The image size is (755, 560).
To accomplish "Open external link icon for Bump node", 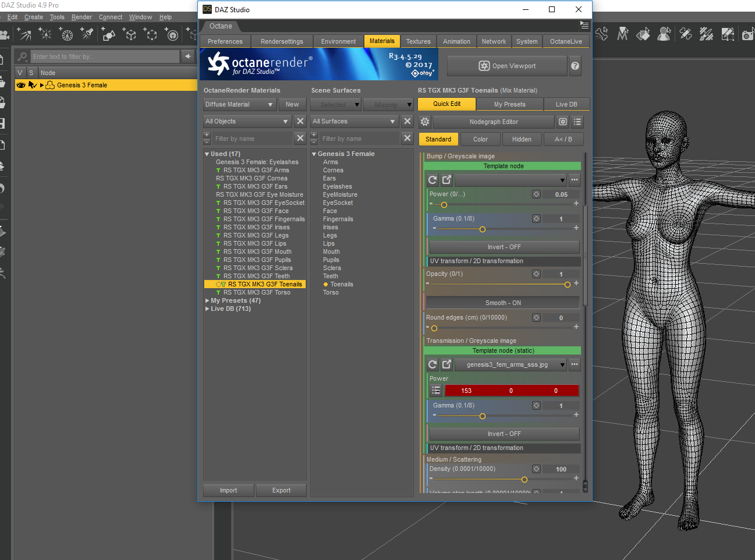I will click(x=446, y=180).
